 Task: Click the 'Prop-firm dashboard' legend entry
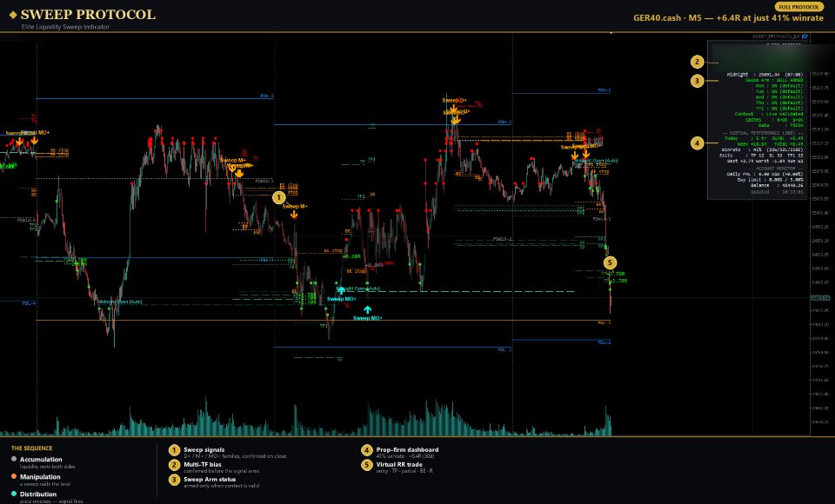(x=407, y=450)
